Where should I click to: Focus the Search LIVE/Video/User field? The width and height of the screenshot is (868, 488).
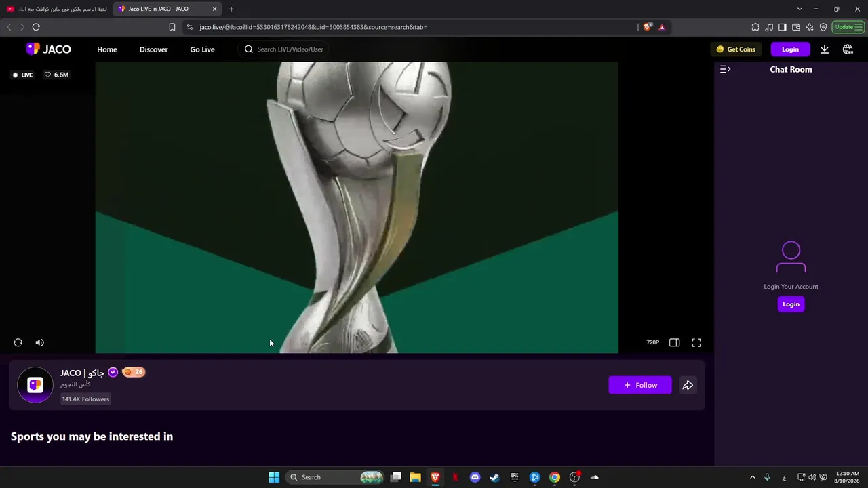pyautogui.click(x=285, y=49)
